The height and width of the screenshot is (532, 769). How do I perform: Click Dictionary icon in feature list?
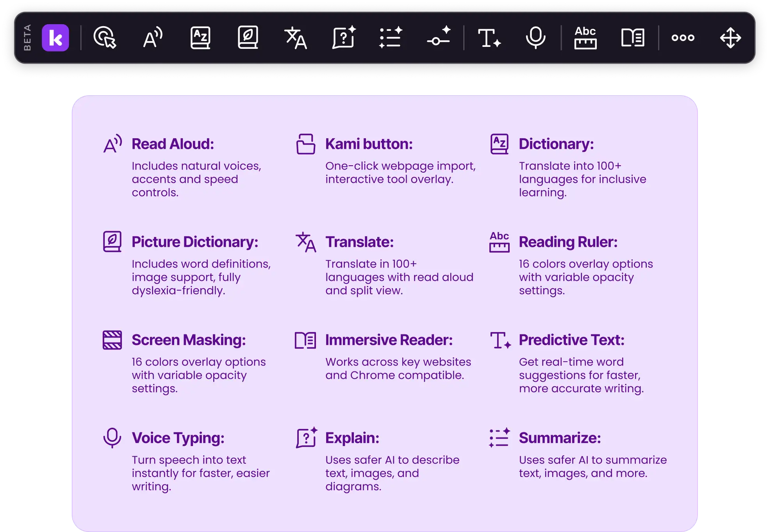tap(499, 144)
